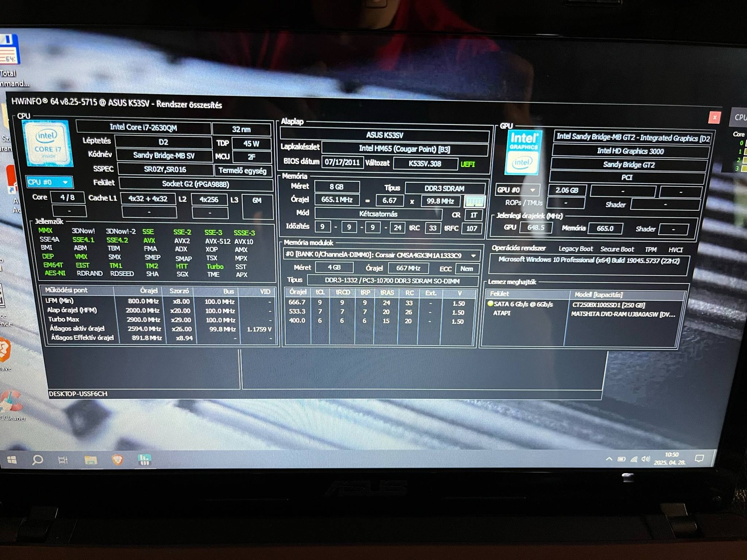Click the Intel Core i7 logo
This screenshot has height=560, width=747.
47,144
